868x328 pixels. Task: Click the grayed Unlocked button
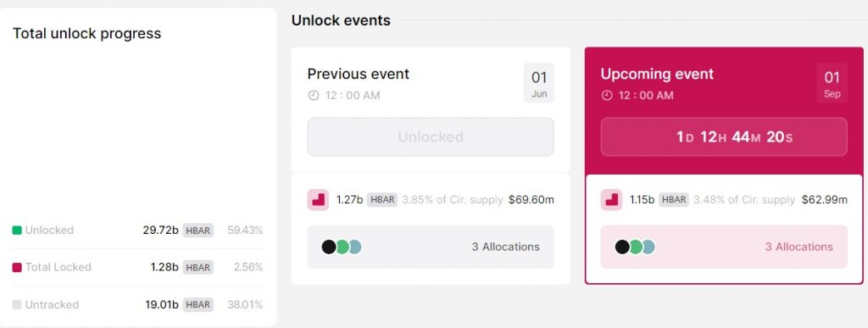click(x=431, y=136)
